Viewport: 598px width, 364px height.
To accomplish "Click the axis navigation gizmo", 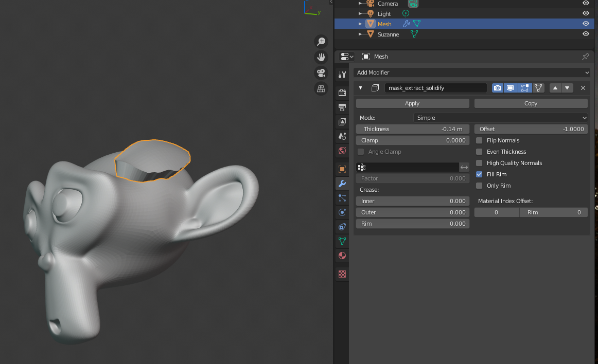I will (x=312, y=8).
